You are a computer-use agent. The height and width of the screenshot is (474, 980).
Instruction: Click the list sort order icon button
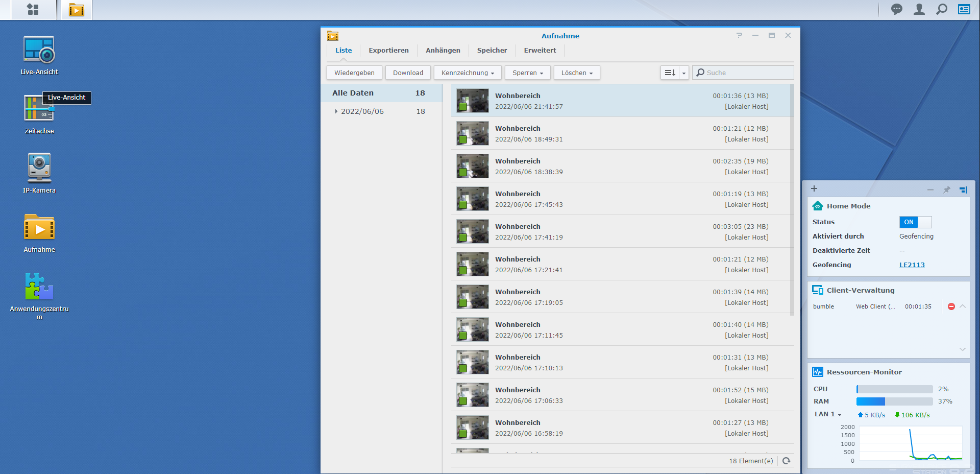pyautogui.click(x=670, y=73)
